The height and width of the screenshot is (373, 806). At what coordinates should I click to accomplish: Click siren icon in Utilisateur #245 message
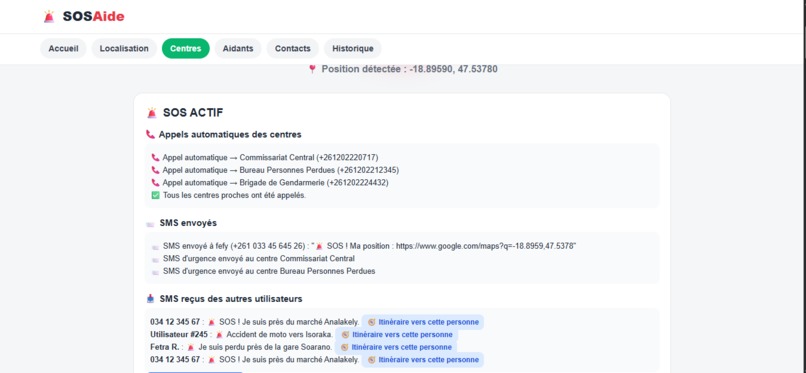tap(219, 335)
